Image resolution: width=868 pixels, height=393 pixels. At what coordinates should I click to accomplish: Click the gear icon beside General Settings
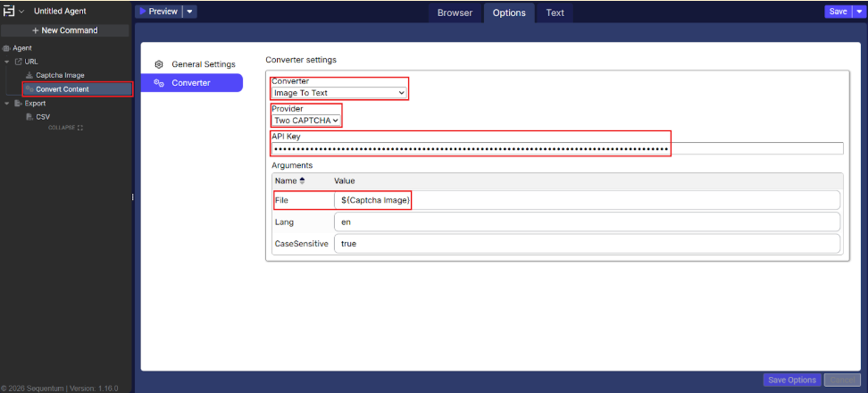159,64
